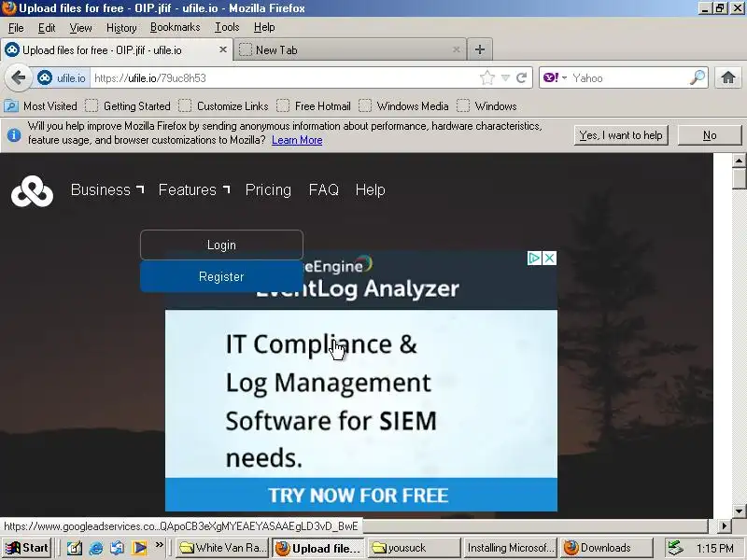Expand quick launch overflow chevron
Viewport: 747px width, 560px height.
(159, 544)
